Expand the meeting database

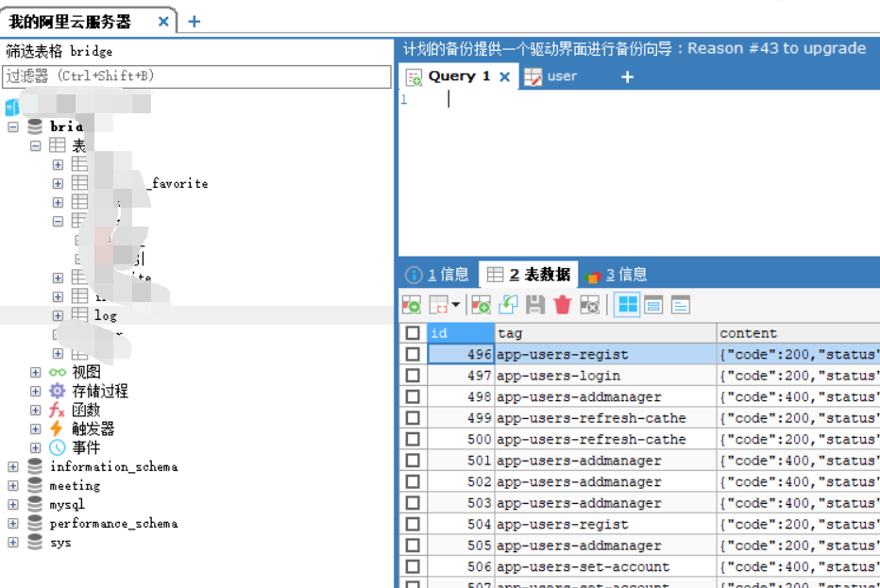pos(13,486)
